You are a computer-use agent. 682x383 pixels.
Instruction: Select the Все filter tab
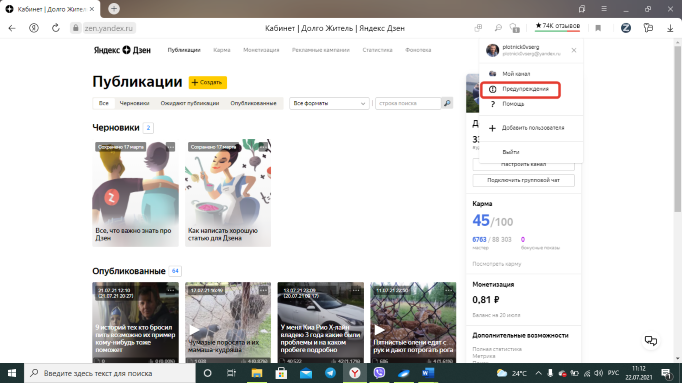pyautogui.click(x=104, y=103)
